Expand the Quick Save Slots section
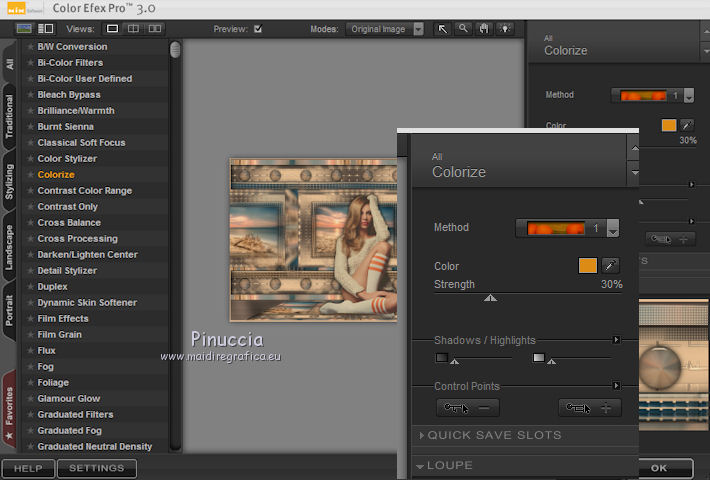Image resolution: width=710 pixels, height=480 pixels. coord(489,435)
